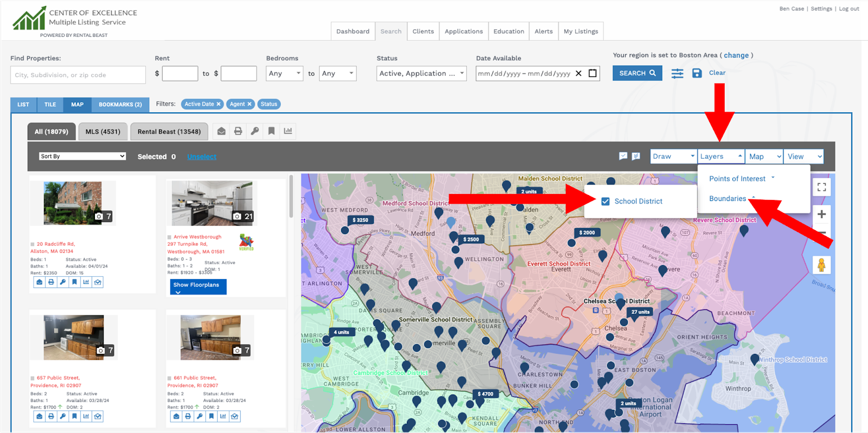Remove the Agent filter chip
This screenshot has height=433, width=868.
(250, 104)
